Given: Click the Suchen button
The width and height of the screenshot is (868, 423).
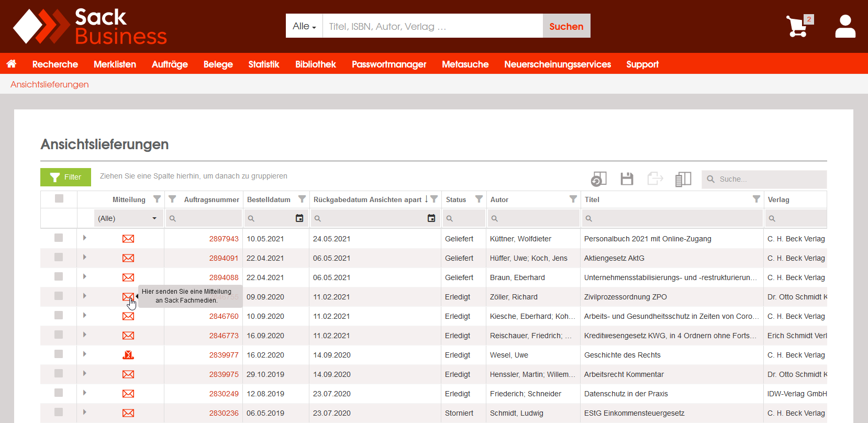Looking at the screenshot, I should click(x=566, y=26).
